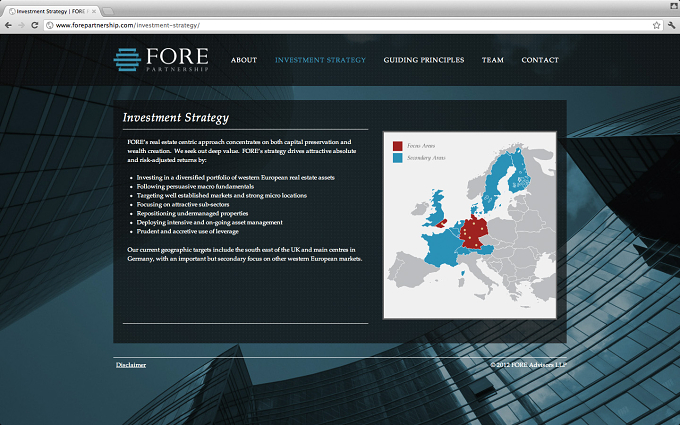Open the About menu item
Screen dimensions: 680x425
click(244, 60)
